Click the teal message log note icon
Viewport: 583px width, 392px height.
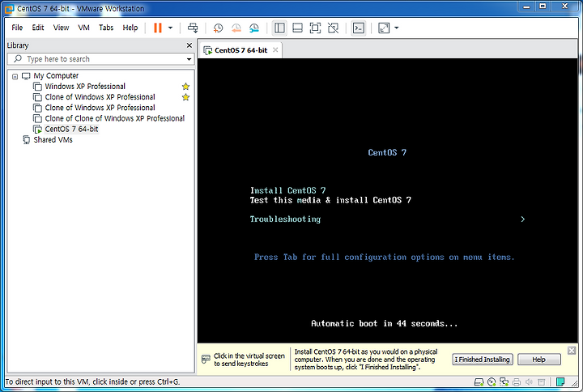(x=560, y=382)
